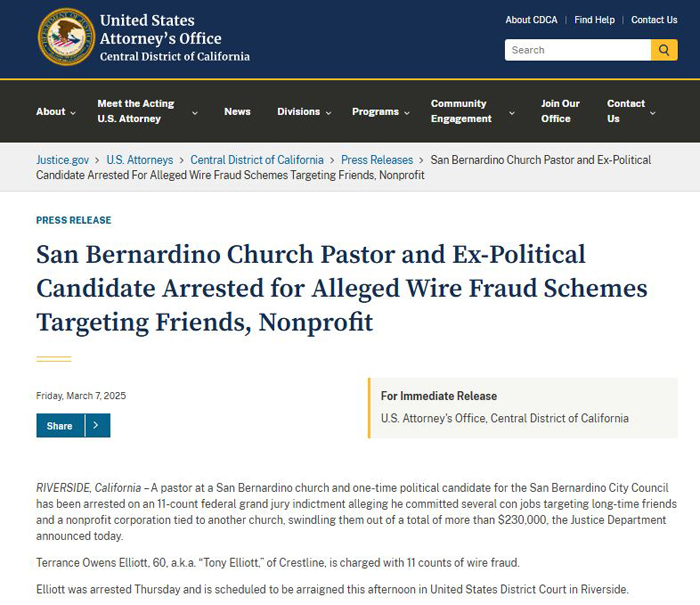Click the About CDCA top link
Screen dimensions: 700x605
pos(531,20)
